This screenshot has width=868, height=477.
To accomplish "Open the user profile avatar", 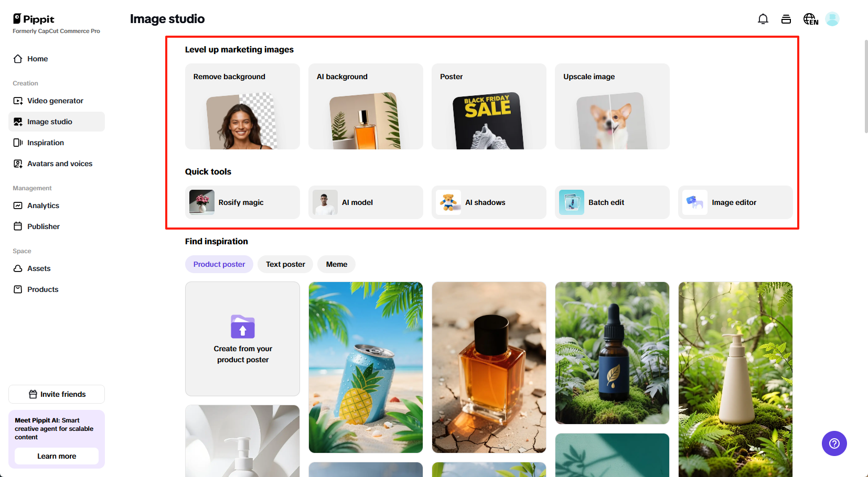I will [832, 19].
